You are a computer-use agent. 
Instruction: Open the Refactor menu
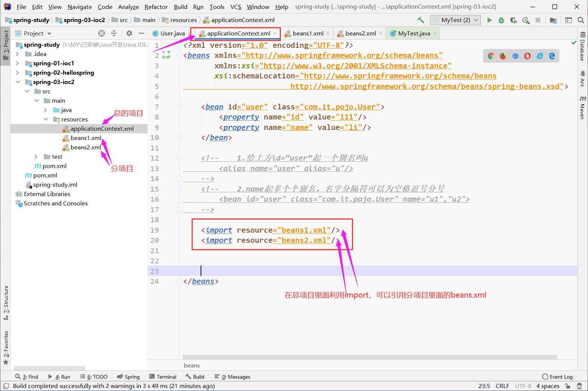(156, 7)
